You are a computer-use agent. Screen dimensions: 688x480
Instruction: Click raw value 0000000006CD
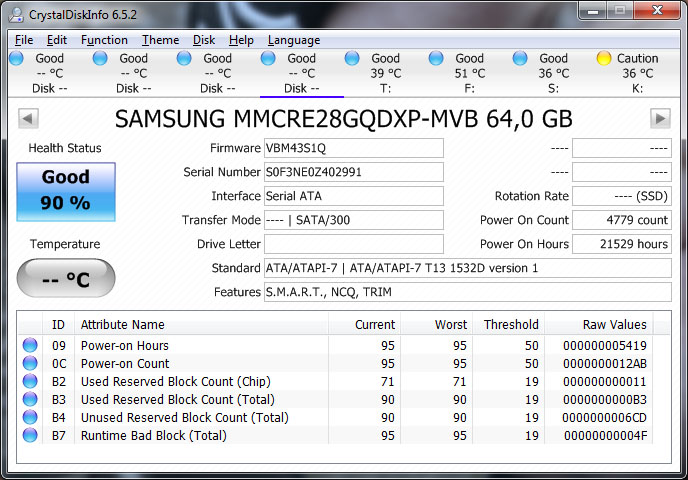[605, 418]
